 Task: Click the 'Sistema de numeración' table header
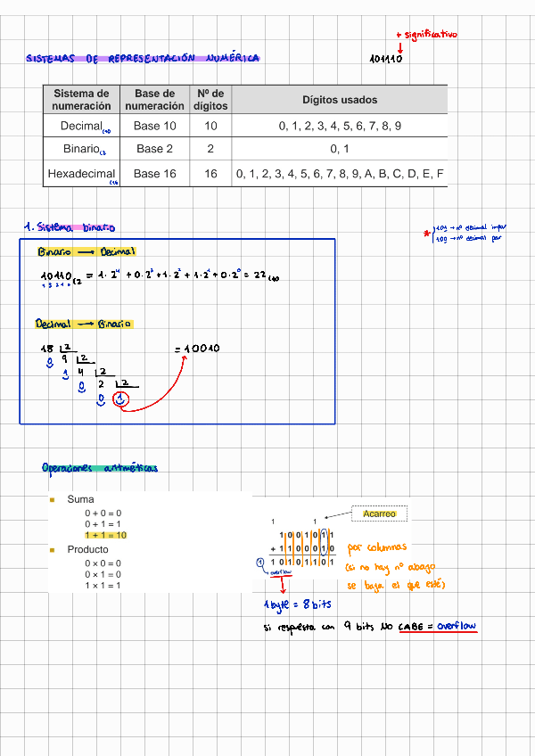pyautogui.click(x=81, y=100)
